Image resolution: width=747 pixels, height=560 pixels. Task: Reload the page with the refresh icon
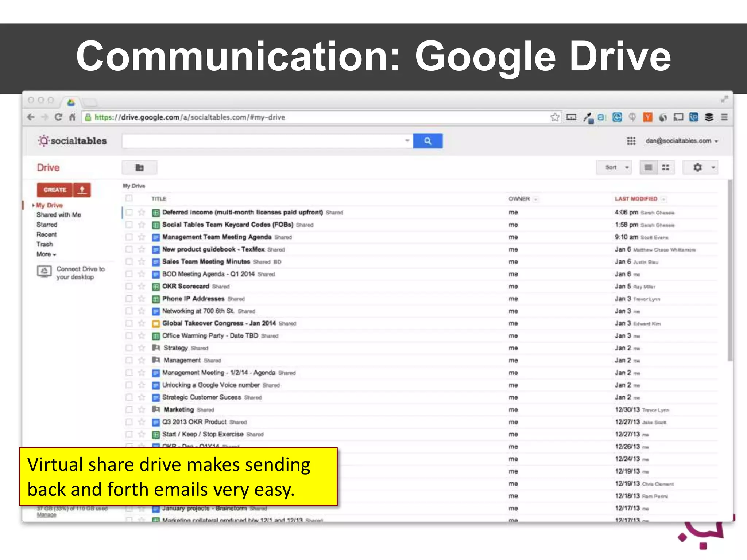click(x=58, y=117)
